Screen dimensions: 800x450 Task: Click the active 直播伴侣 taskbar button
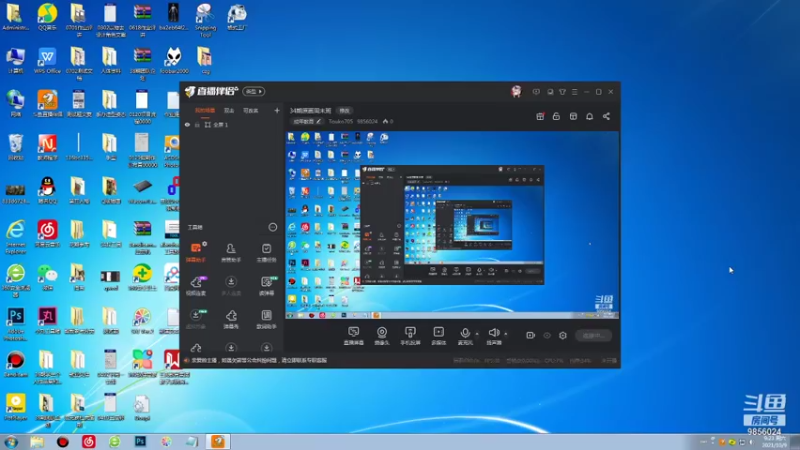[x=218, y=441]
